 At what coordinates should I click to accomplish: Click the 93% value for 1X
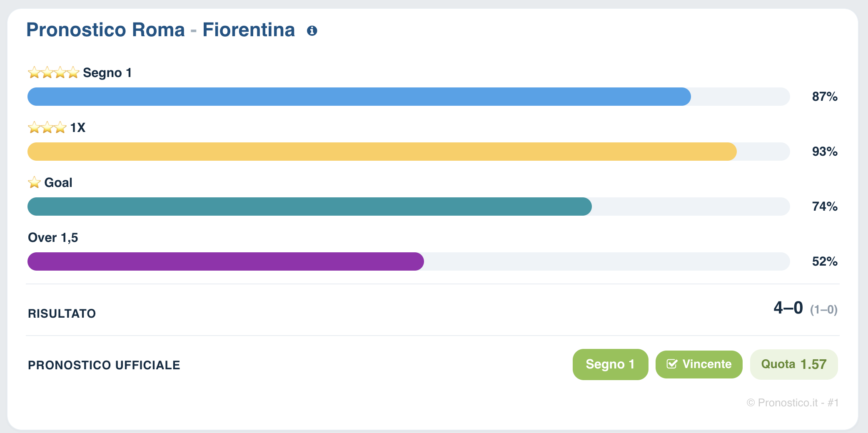click(825, 152)
